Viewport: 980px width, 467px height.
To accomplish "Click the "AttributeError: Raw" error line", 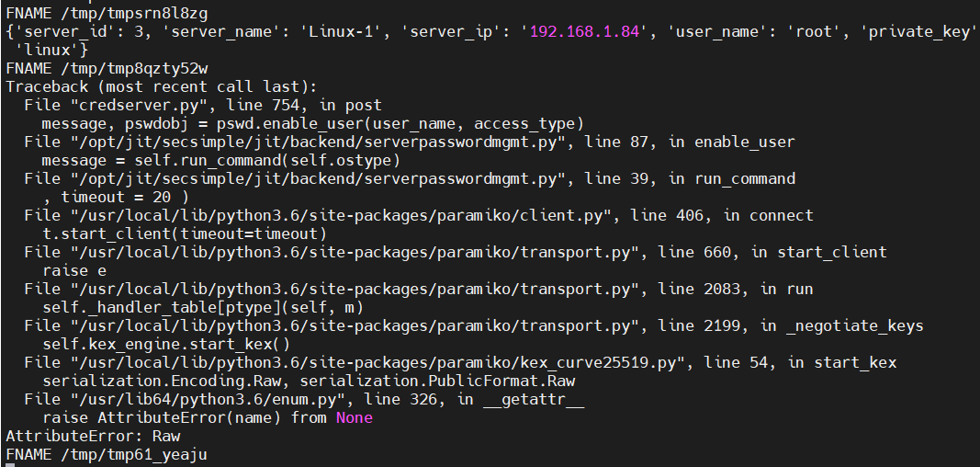I will point(93,436).
